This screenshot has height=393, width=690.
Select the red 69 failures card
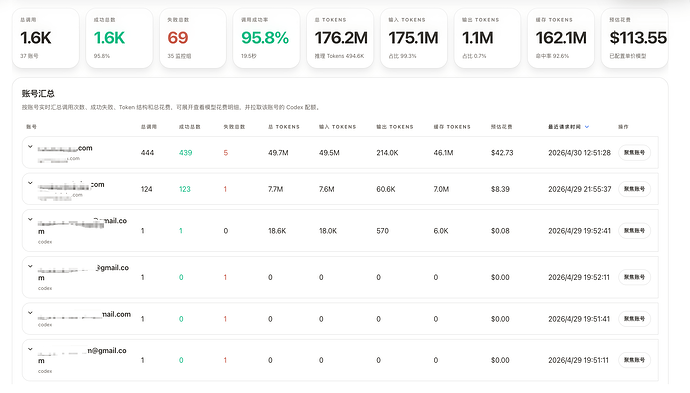coord(193,38)
